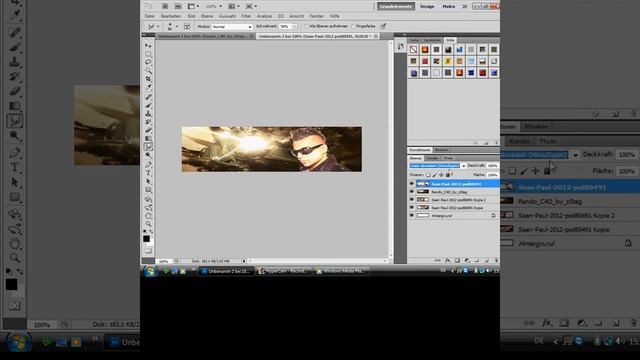This screenshot has width=640, height=360.
Task: Select the Hand tool
Action: tap(148, 216)
